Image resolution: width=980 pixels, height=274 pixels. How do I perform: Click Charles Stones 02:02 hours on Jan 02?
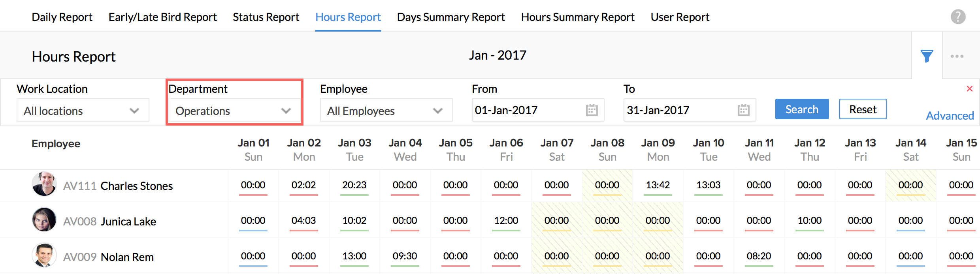pos(303,185)
